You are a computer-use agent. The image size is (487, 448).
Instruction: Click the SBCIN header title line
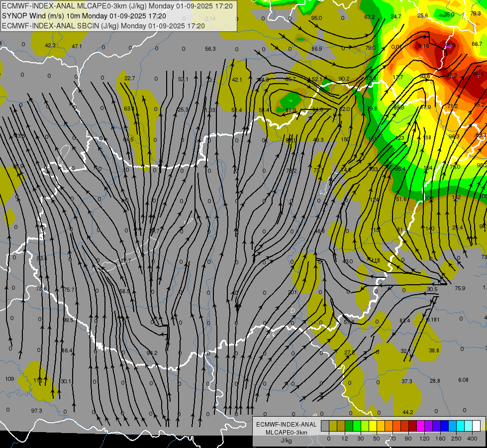(x=103, y=26)
